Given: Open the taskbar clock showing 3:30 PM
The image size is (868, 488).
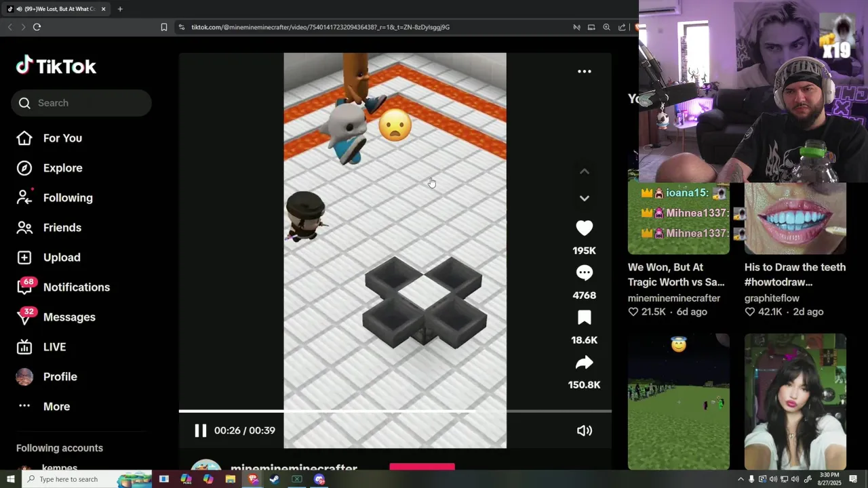Looking at the screenshot, I should click(x=830, y=479).
